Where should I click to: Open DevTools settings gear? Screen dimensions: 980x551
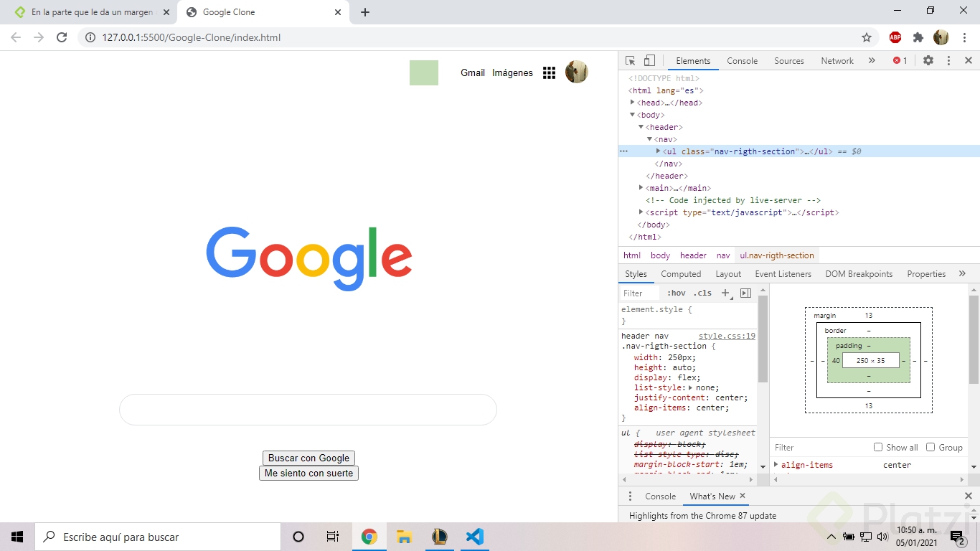click(x=928, y=61)
